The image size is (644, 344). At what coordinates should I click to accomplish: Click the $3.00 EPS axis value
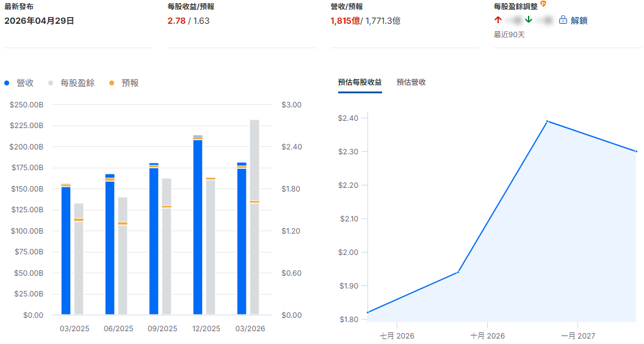point(291,105)
